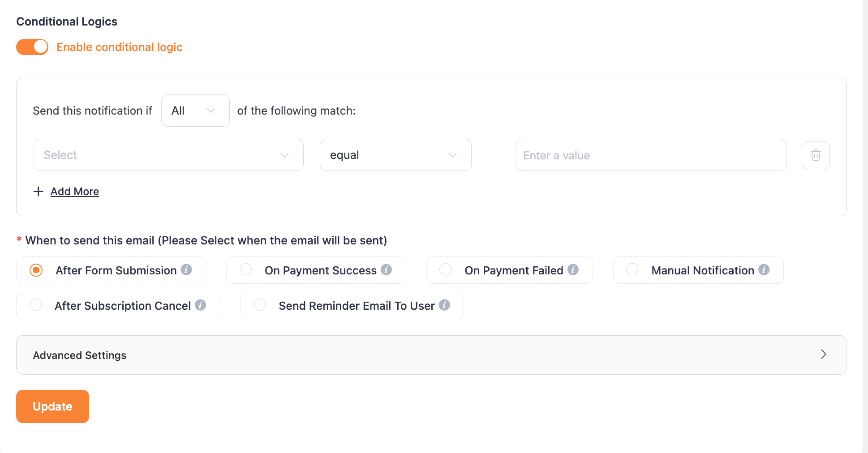Click the Enter a value input field
Screen dimensions: 868x453
[650, 155]
